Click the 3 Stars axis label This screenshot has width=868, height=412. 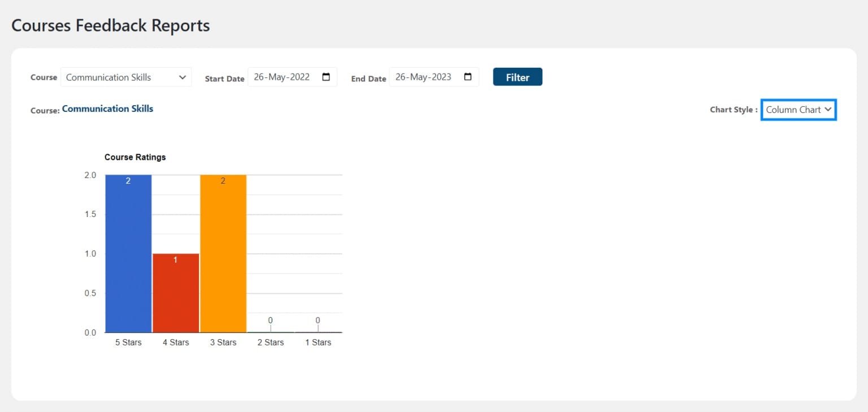coord(223,342)
